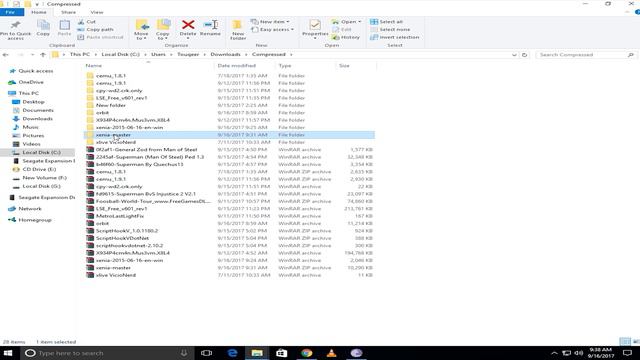Refresh the current folder
This screenshot has width=640, height=360.
click(524, 55)
